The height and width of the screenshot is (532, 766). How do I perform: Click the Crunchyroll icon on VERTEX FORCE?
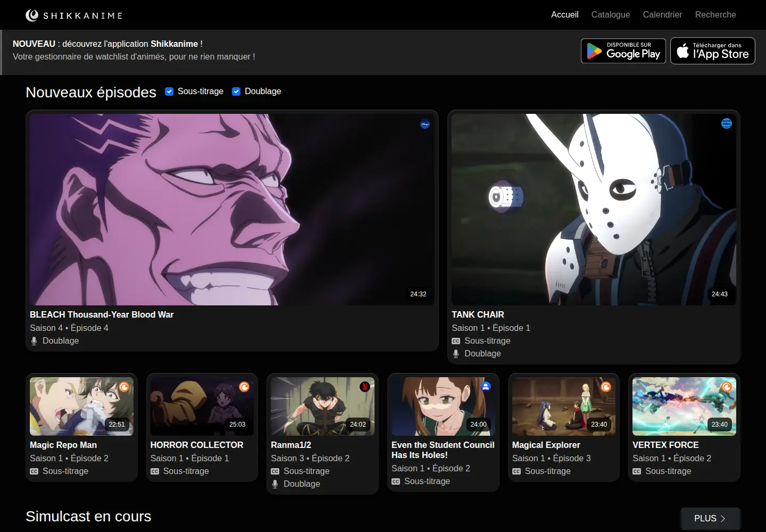click(727, 387)
